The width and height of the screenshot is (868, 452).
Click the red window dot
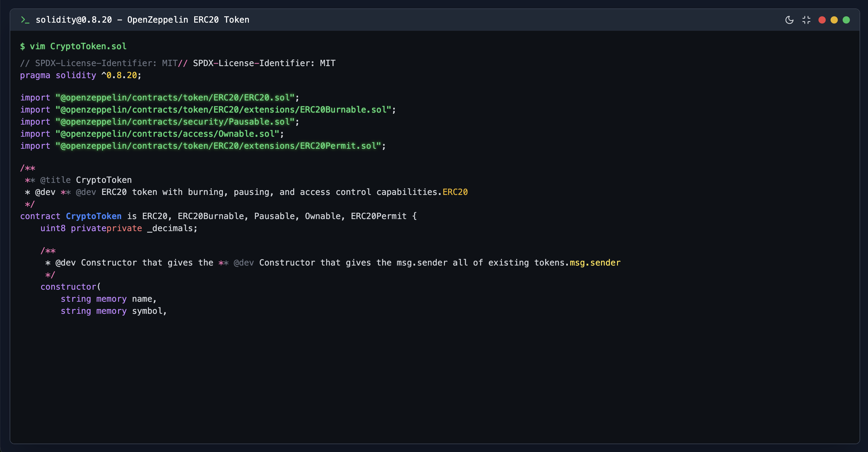click(822, 20)
